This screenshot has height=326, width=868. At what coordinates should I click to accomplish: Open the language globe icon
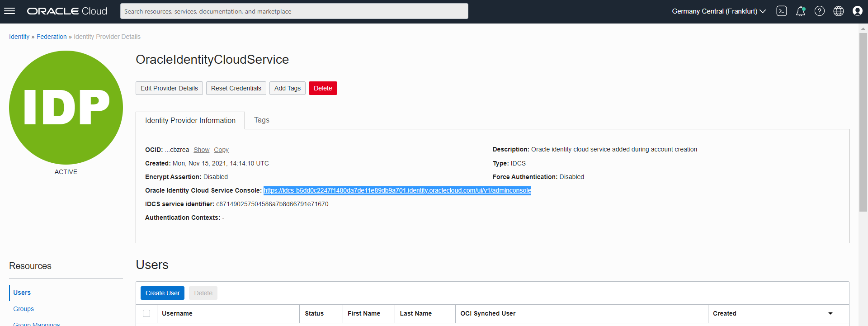point(839,11)
